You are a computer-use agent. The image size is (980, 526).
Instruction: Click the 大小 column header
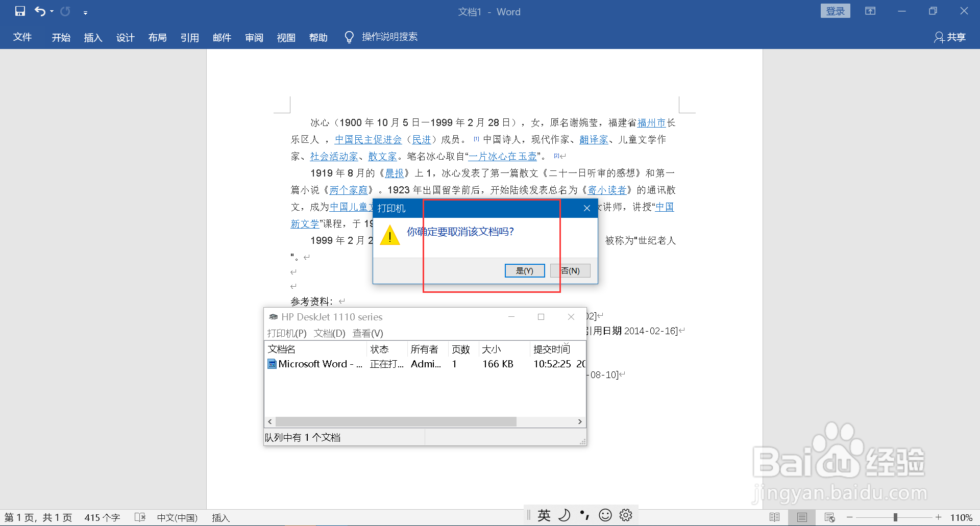click(504, 349)
